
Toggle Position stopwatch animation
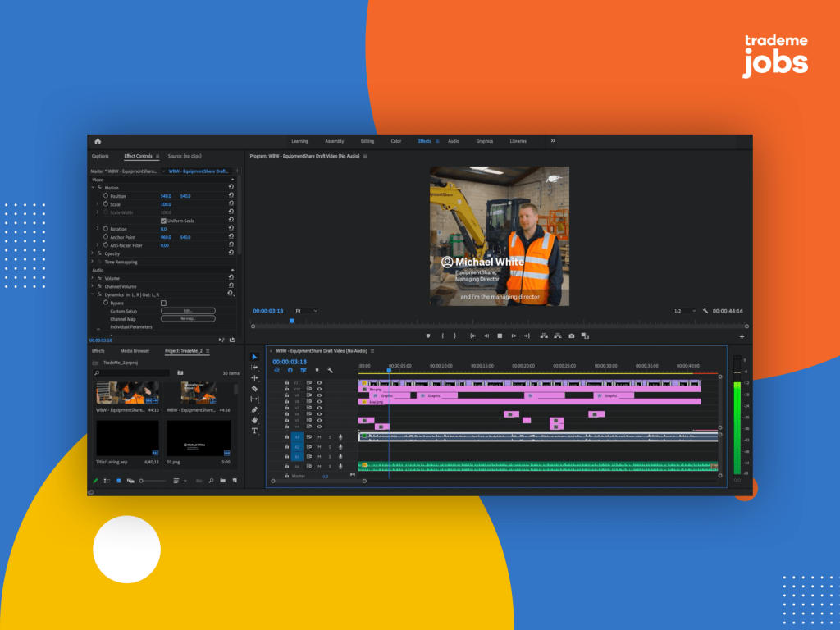pos(106,195)
